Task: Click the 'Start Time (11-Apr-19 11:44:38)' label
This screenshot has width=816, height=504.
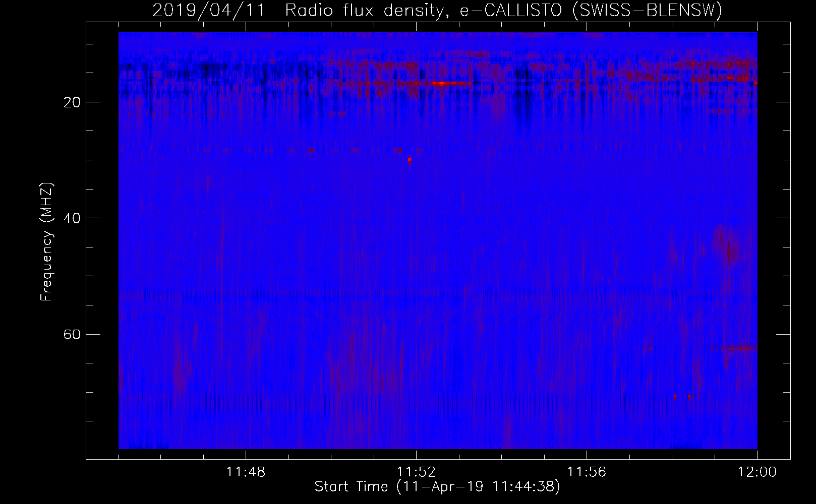Action: pos(437,487)
